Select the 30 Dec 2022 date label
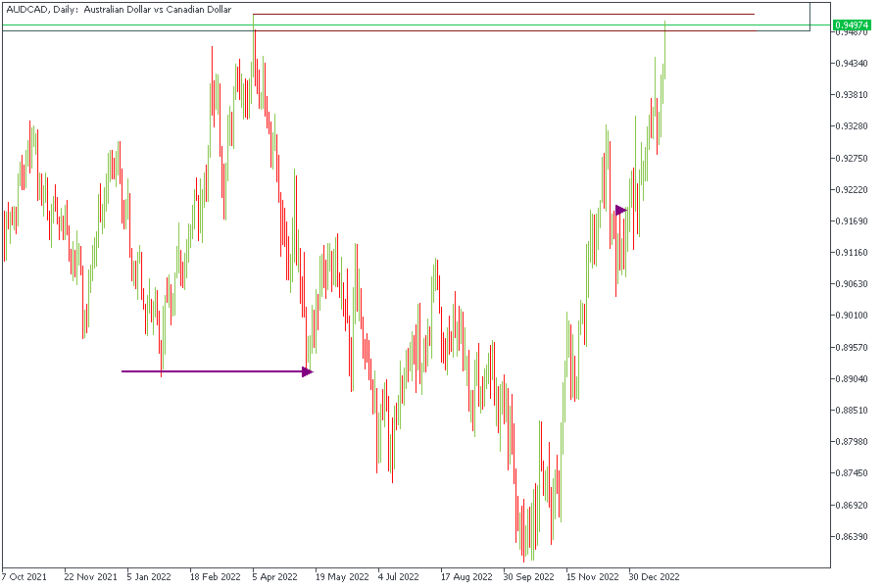This screenshot has height=588, width=882. tap(654, 577)
